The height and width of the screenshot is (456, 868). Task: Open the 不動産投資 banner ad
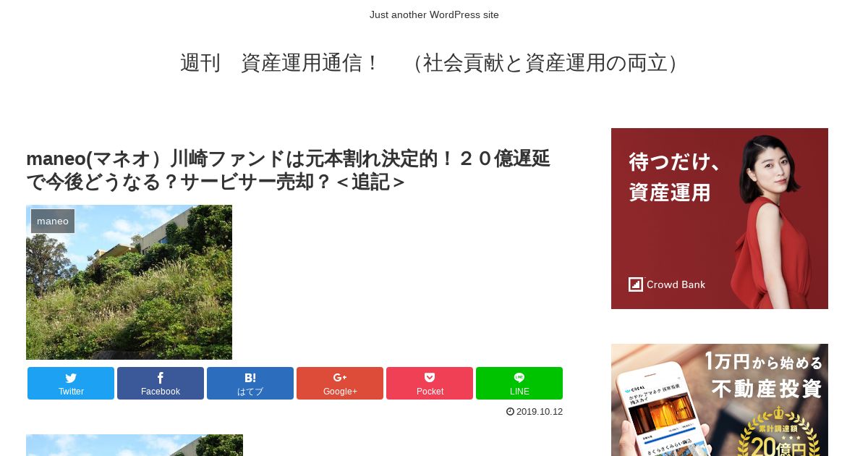(x=720, y=400)
